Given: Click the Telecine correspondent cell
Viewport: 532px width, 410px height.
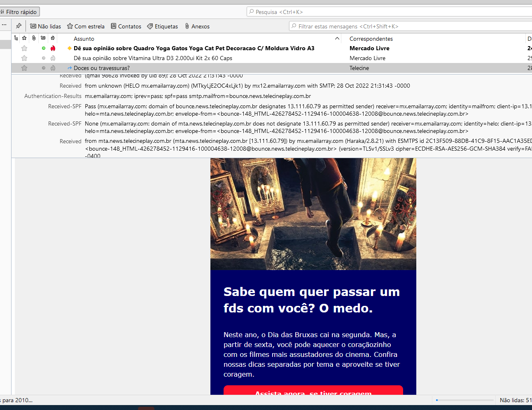Looking at the screenshot, I should coord(359,68).
